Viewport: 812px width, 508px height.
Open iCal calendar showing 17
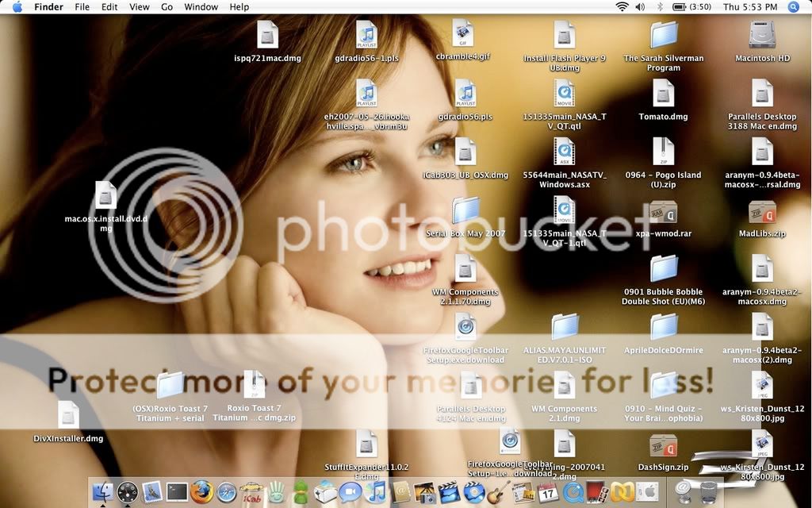(x=547, y=491)
